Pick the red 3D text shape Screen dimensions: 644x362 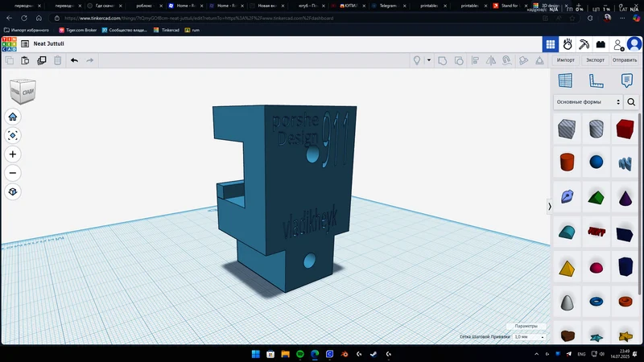(x=596, y=232)
